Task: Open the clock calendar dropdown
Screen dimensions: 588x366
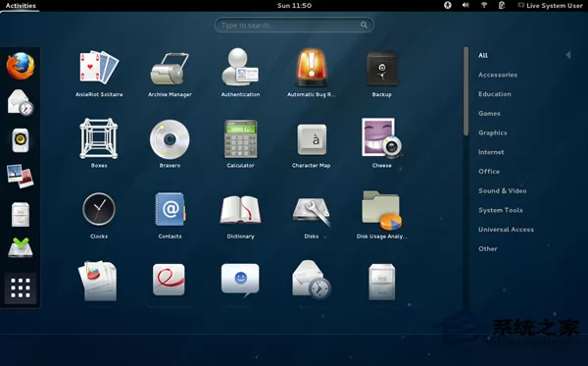Action: point(294,5)
